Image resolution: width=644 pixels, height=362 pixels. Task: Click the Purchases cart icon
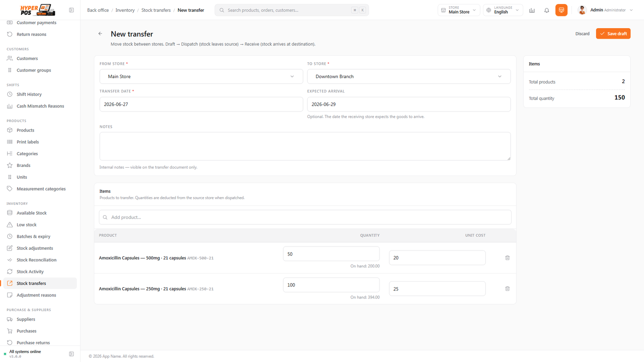click(10, 331)
